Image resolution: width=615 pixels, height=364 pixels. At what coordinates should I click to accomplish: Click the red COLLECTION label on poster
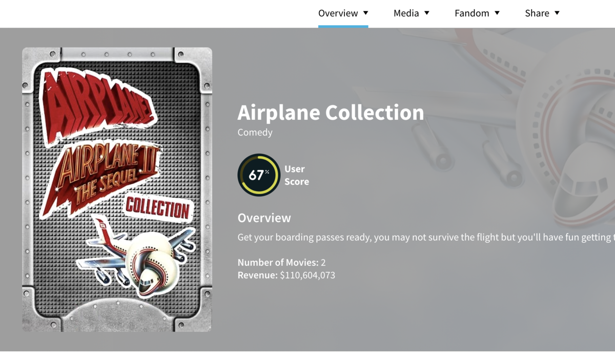point(158,207)
